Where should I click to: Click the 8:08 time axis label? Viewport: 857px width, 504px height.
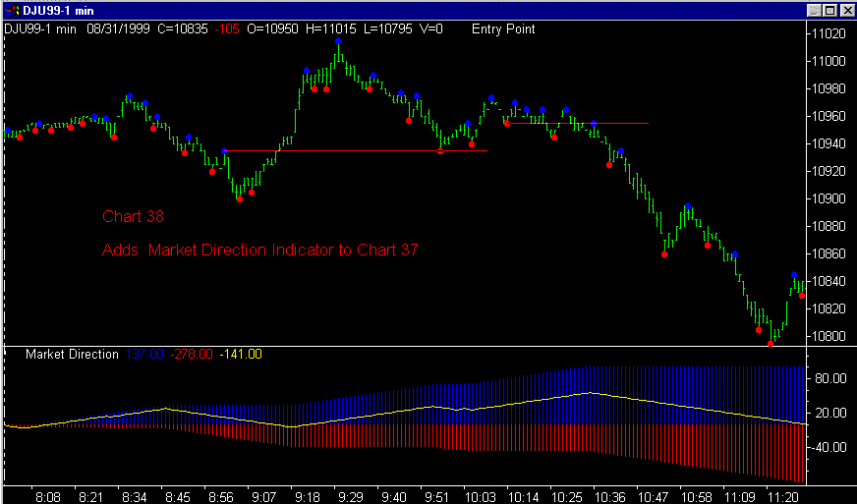coord(48,497)
